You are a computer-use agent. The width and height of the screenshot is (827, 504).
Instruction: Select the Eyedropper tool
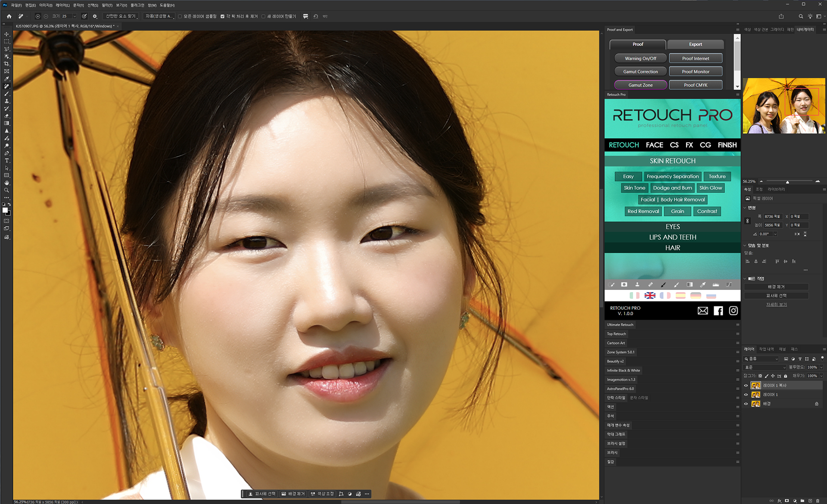click(x=6, y=79)
